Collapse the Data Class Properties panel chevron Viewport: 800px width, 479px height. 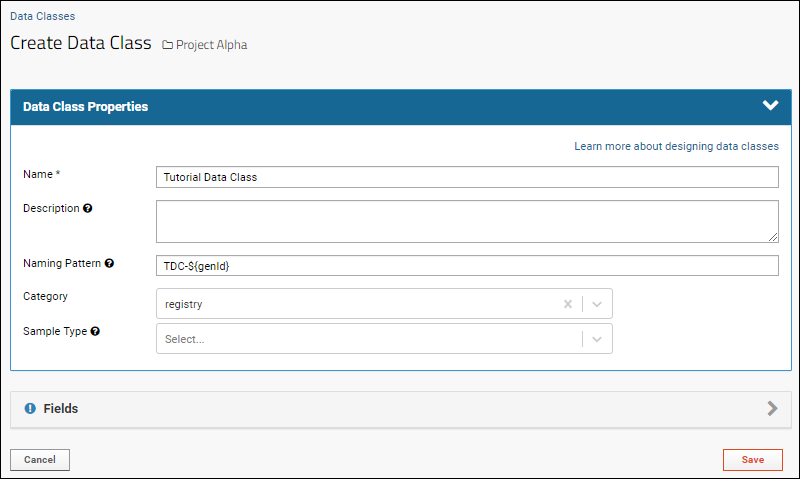click(x=770, y=105)
